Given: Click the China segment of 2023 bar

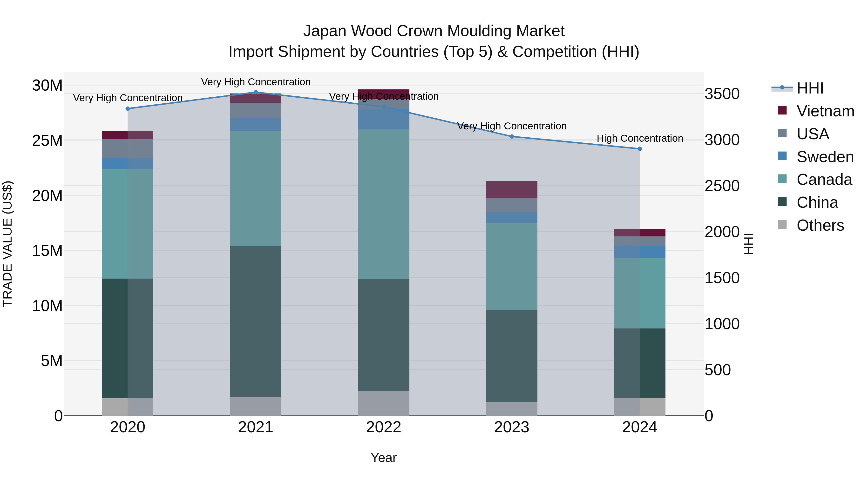Looking at the screenshot, I should coord(511,356).
